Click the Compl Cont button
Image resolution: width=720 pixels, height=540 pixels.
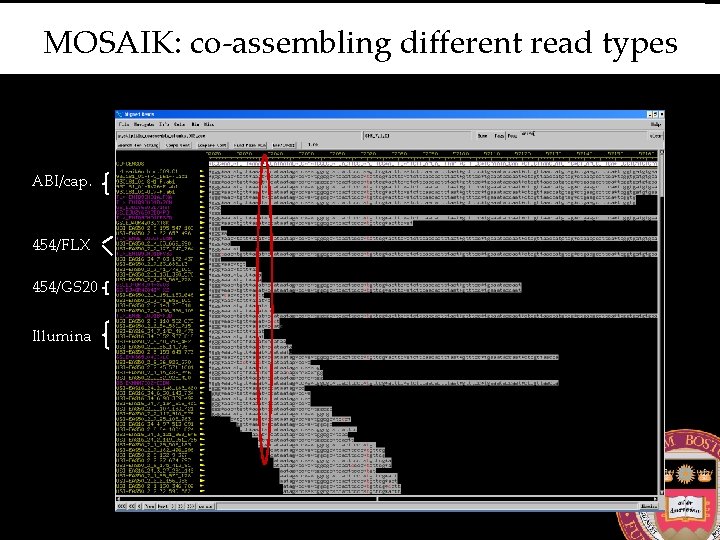tap(178, 145)
